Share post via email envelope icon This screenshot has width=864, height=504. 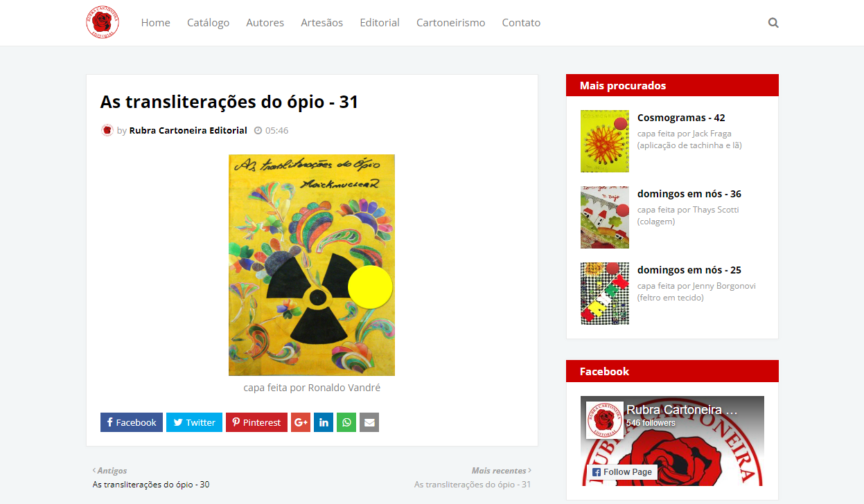pyautogui.click(x=369, y=422)
